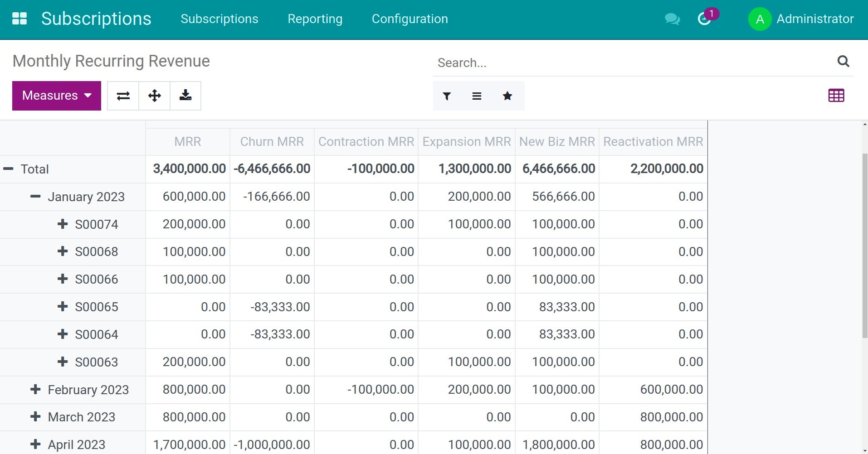The image size is (868, 454).
Task: Focus the Search input field
Action: click(x=635, y=63)
